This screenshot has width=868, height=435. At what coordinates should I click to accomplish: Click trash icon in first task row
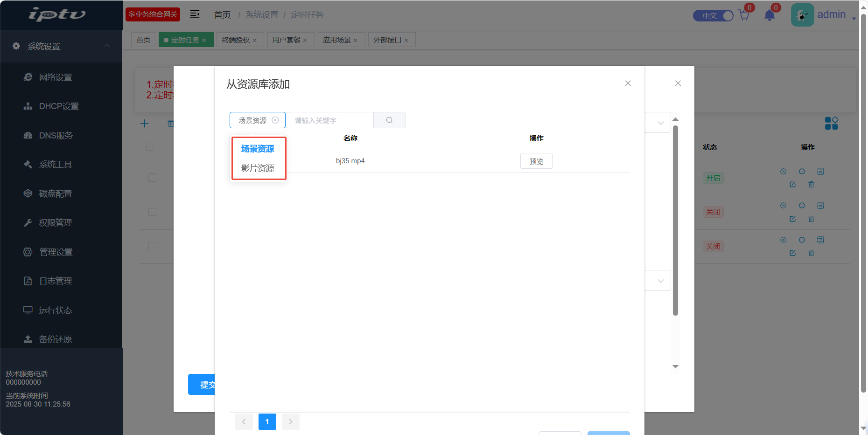(x=811, y=185)
